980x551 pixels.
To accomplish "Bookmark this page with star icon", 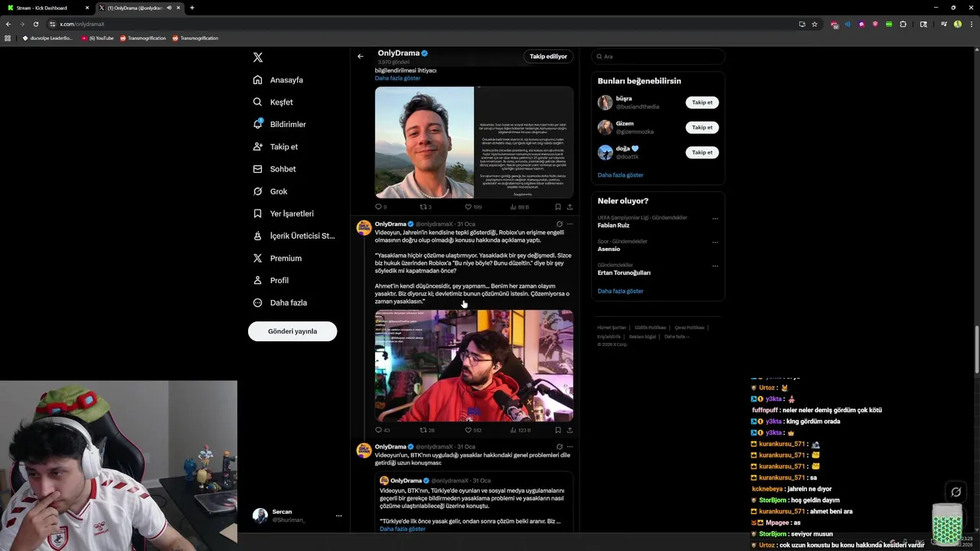I will tap(815, 24).
